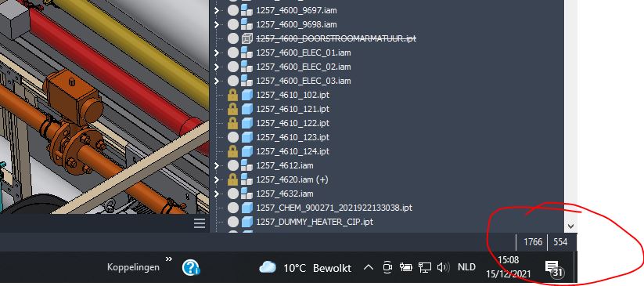This screenshot has width=644, height=286.
Task: Click status circle of 1257_DUMMY_HEATER_CIP.ipt
Action: tap(233, 222)
